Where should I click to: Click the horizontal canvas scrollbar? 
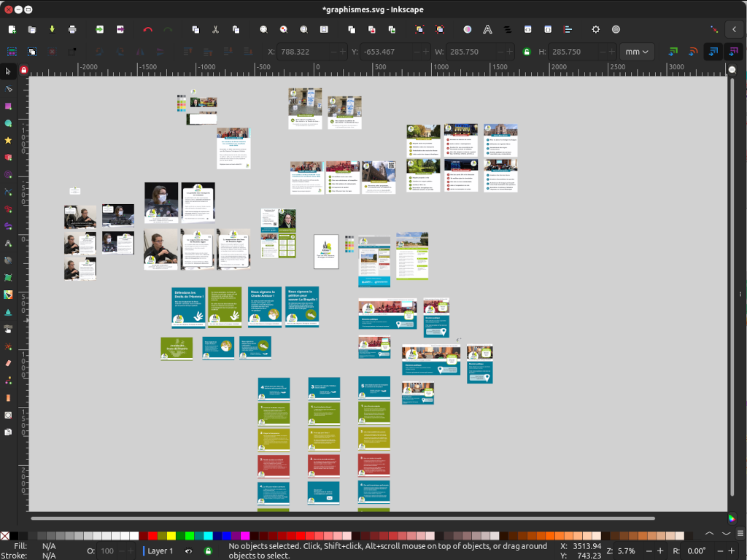click(x=343, y=518)
